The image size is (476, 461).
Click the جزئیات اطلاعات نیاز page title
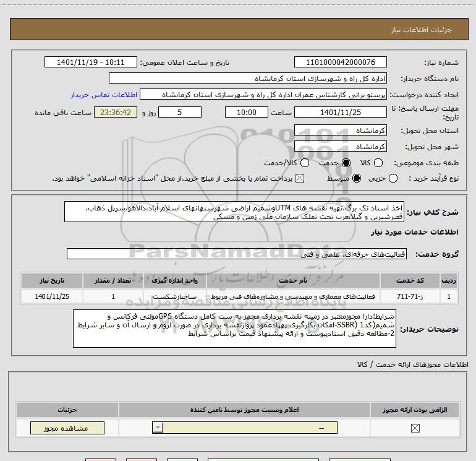[421, 30]
